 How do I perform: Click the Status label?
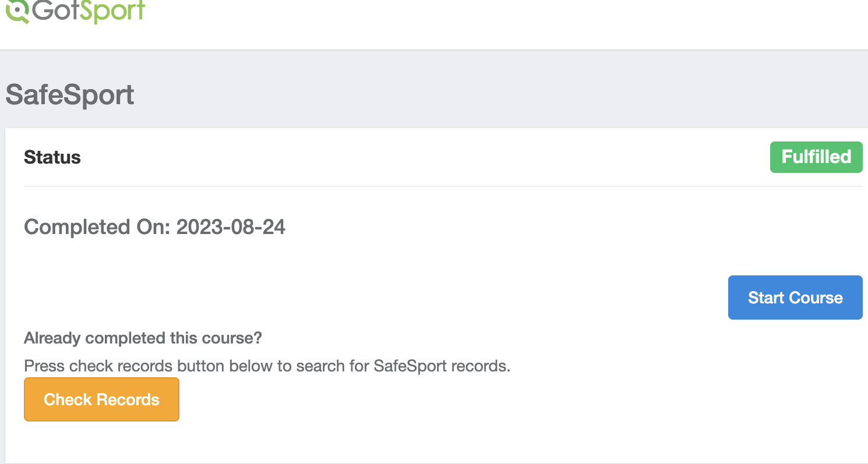(52, 158)
